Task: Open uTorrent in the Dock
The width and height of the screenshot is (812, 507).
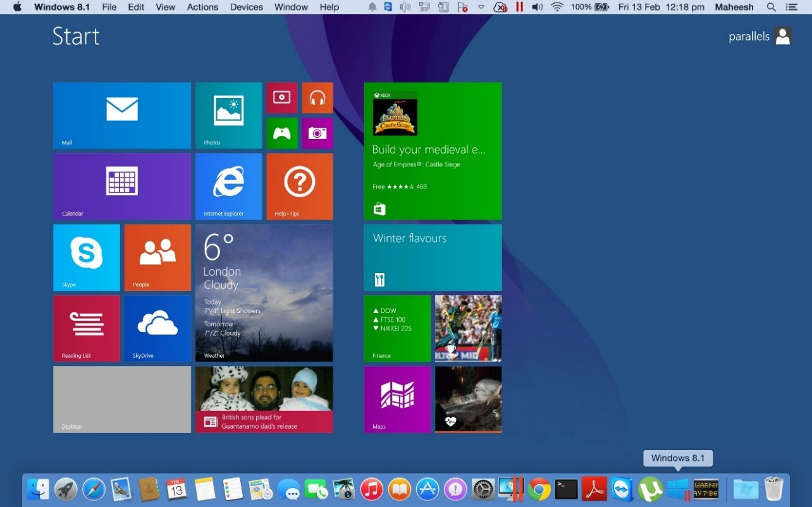Action: coord(650,489)
